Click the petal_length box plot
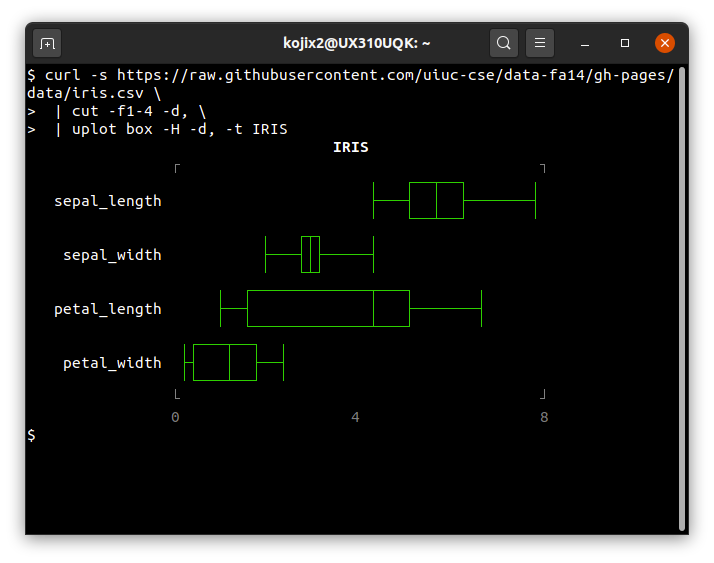Screen dimensions: 714x563 tap(351, 308)
